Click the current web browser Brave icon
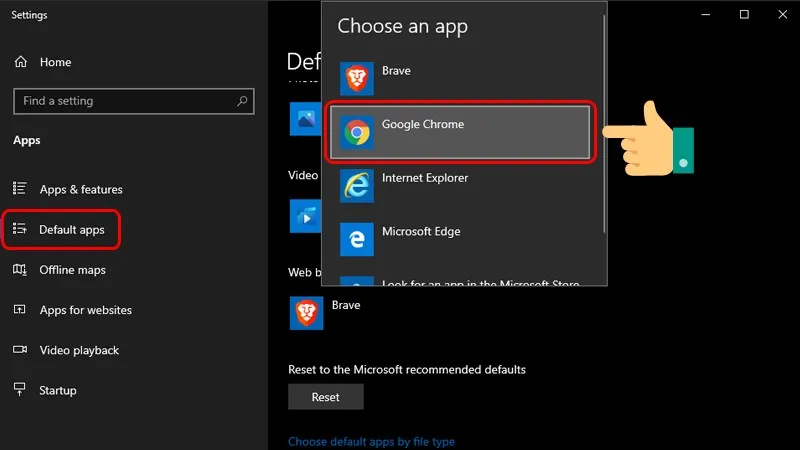Image resolution: width=800 pixels, height=450 pixels. point(306,313)
